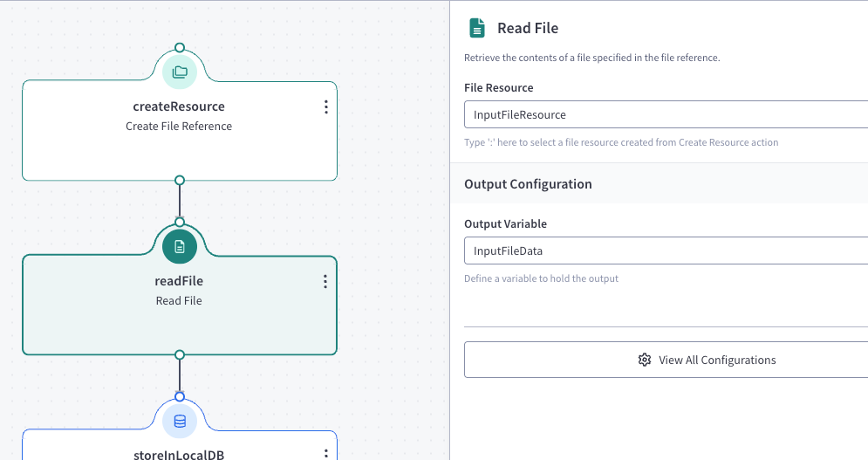Click the createResource folder icon
Image resolution: width=868 pixels, height=460 pixels.
180,72
